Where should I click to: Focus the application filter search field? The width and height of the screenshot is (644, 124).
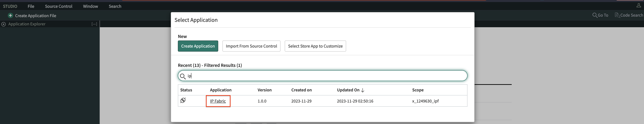[325, 76]
